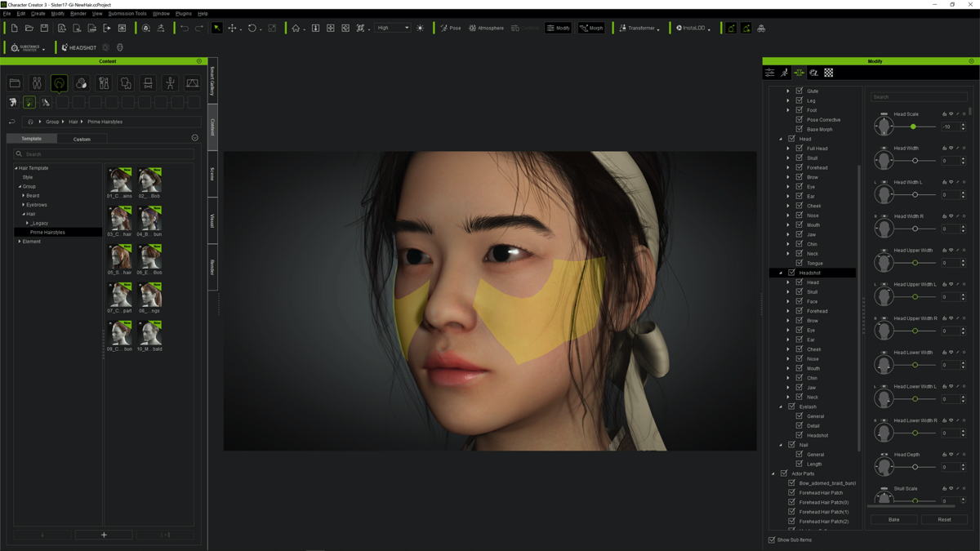Click the Redo arrow icon

pos(199,28)
